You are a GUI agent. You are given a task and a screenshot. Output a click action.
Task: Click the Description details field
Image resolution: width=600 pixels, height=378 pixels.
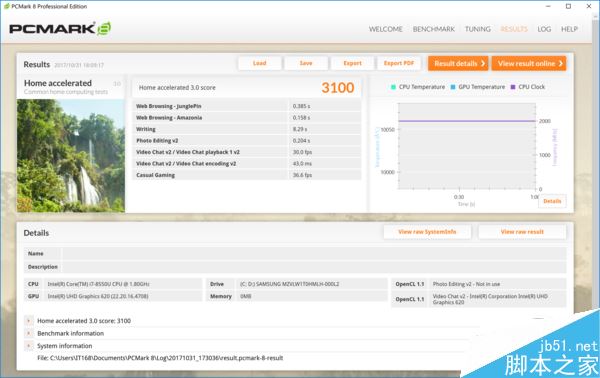point(314,267)
